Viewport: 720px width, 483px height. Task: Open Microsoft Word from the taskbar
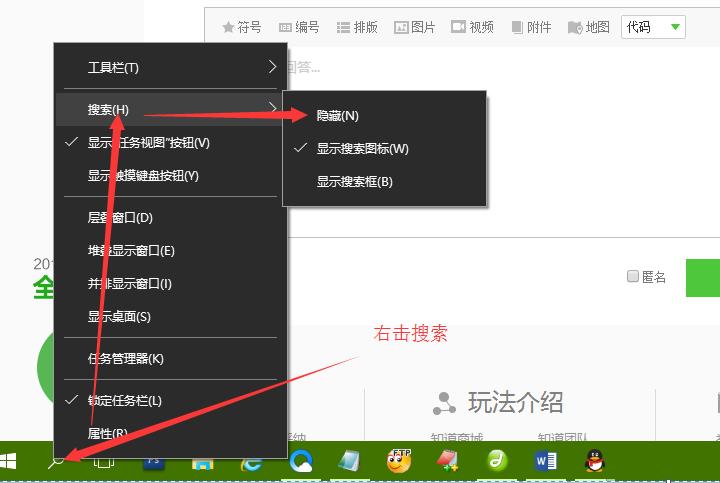tap(546, 461)
